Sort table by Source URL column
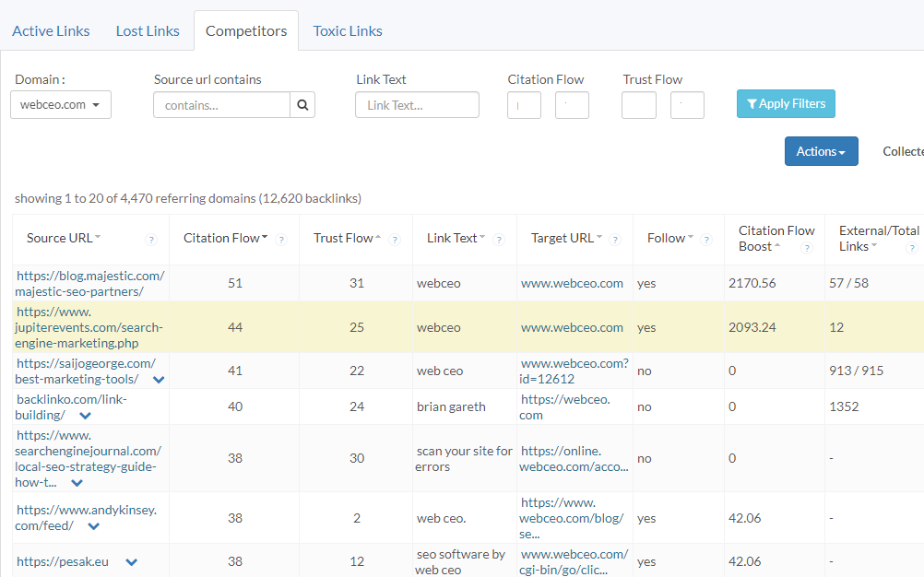The image size is (924, 577). (64, 238)
